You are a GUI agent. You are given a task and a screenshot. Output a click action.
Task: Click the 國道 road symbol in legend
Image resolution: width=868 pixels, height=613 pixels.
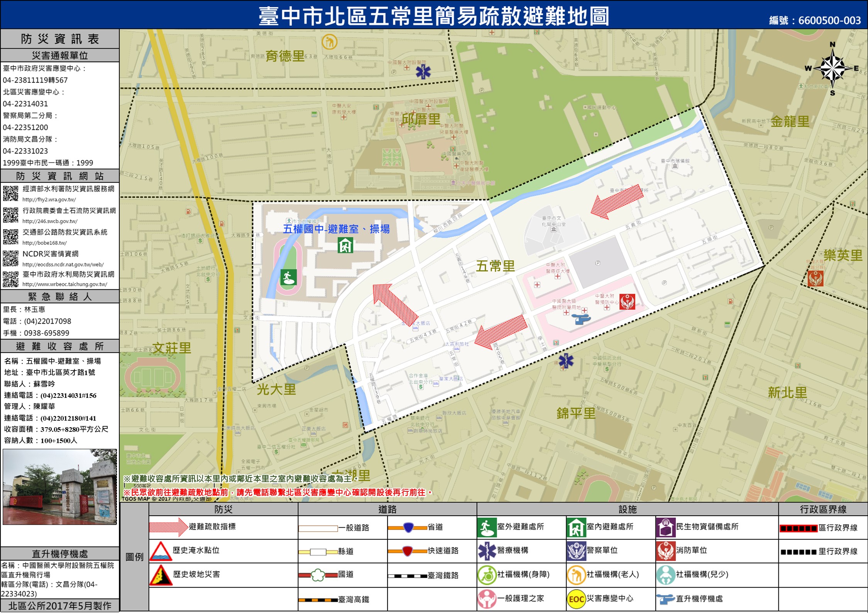pos(318,575)
